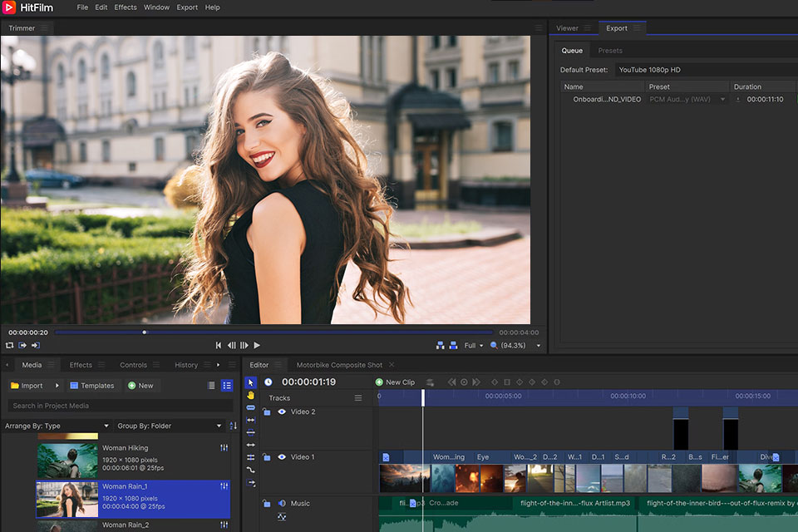Open properties icon for Woman Hiking
Screen dimensions: 798x532
point(224,448)
